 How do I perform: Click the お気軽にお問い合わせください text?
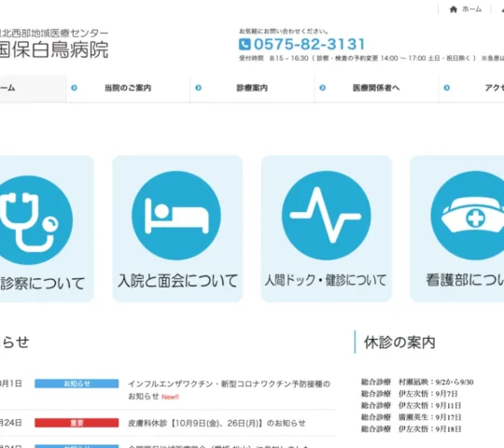coord(284,31)
